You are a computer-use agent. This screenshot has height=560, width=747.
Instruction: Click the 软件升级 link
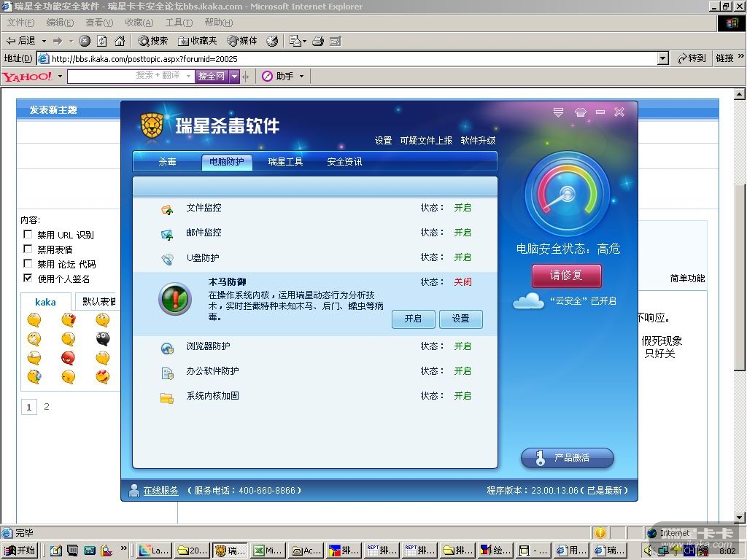pos(478,141)
